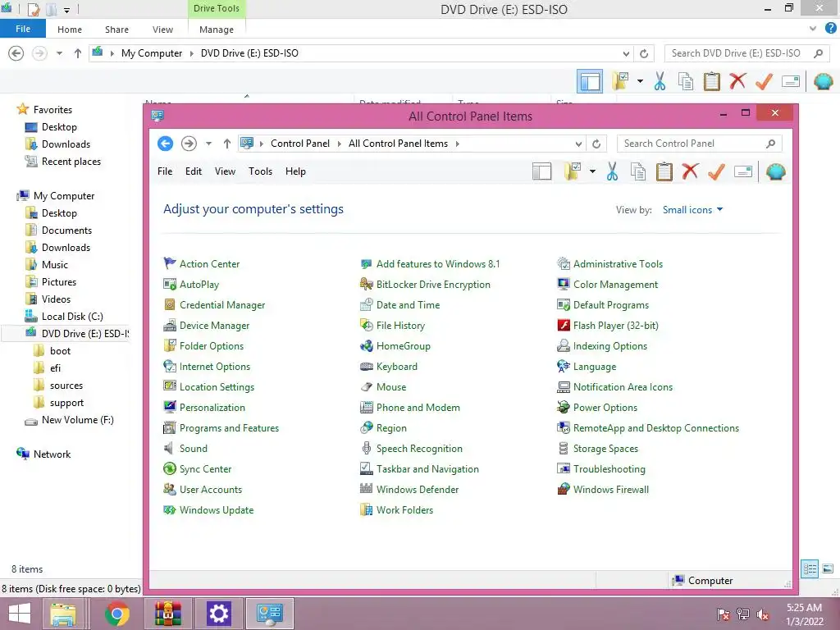The width and height of the screenshot is (840, 630).
Task: Click the clipboard Paste icon in DVD Drive window
Action: pos(711,81)
